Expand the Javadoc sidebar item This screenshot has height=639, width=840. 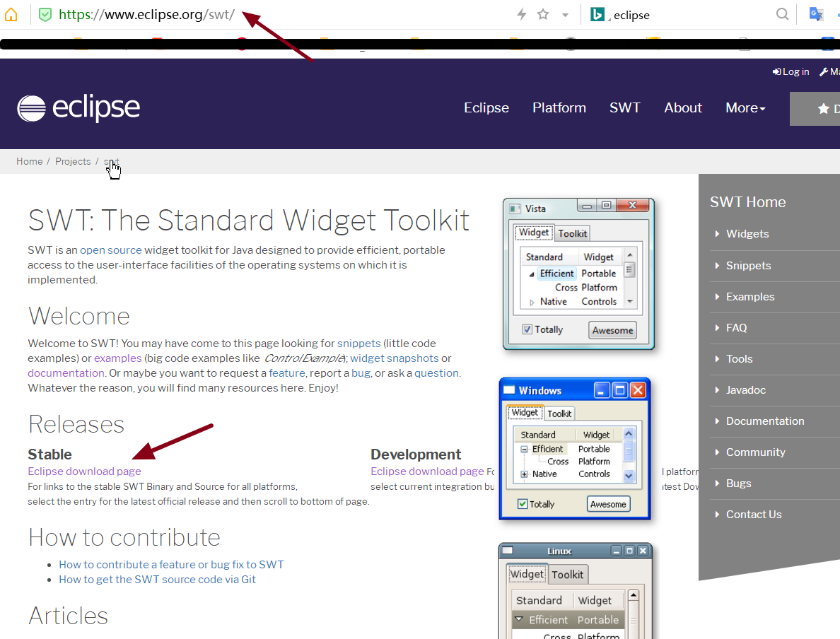746,390
